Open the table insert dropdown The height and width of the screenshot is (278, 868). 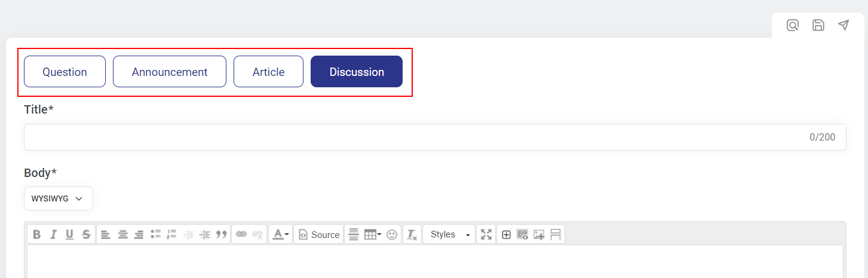(x=373, y=235)
